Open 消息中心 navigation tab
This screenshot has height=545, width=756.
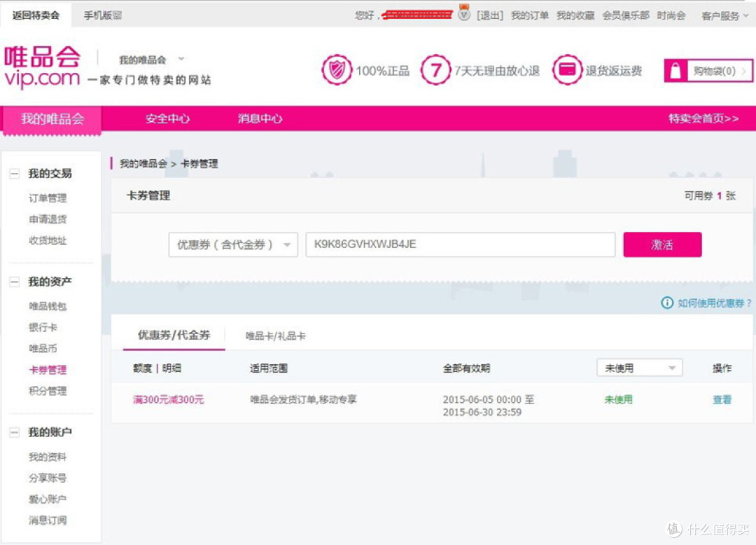point(260,118)
